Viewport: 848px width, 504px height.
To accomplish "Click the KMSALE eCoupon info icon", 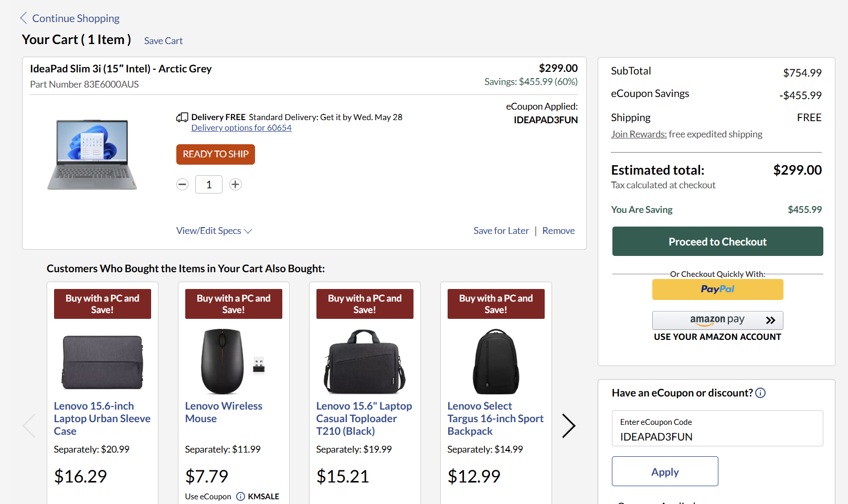I will coord(240,496).
